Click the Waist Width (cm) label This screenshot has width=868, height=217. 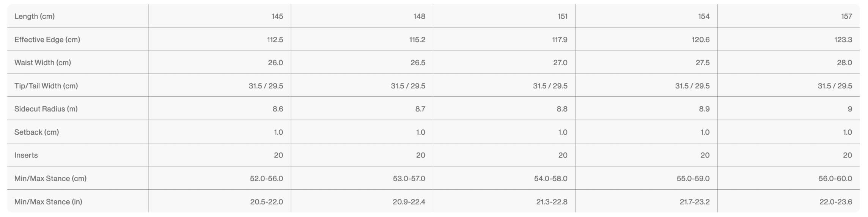click(x=42, y=63)
